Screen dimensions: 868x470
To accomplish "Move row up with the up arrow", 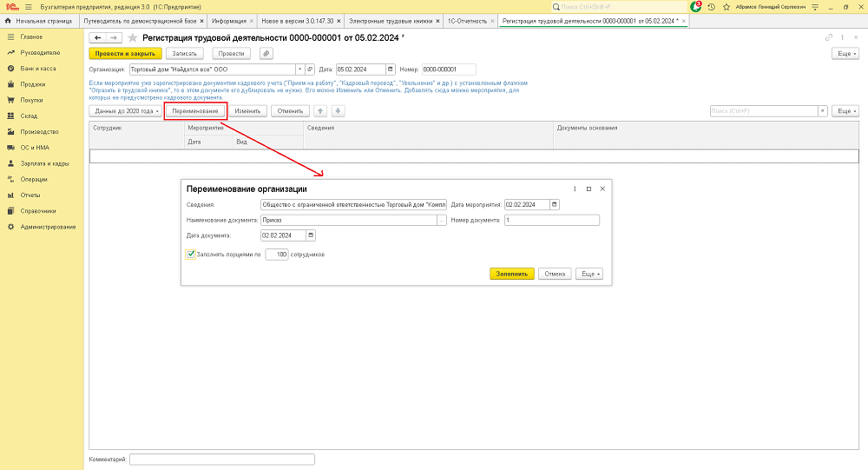I will coord(320,111).
